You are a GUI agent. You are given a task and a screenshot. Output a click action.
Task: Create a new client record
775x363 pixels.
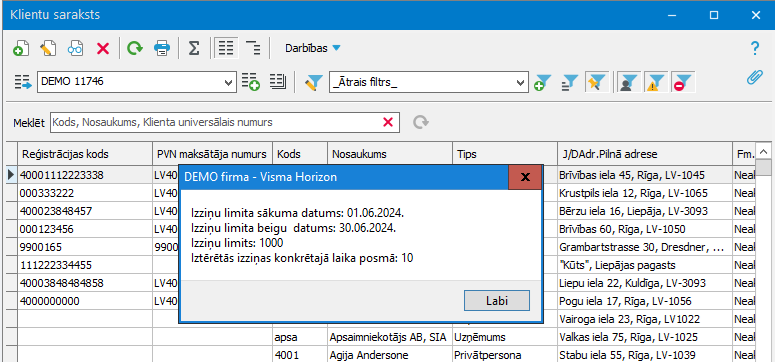(21, 48)
